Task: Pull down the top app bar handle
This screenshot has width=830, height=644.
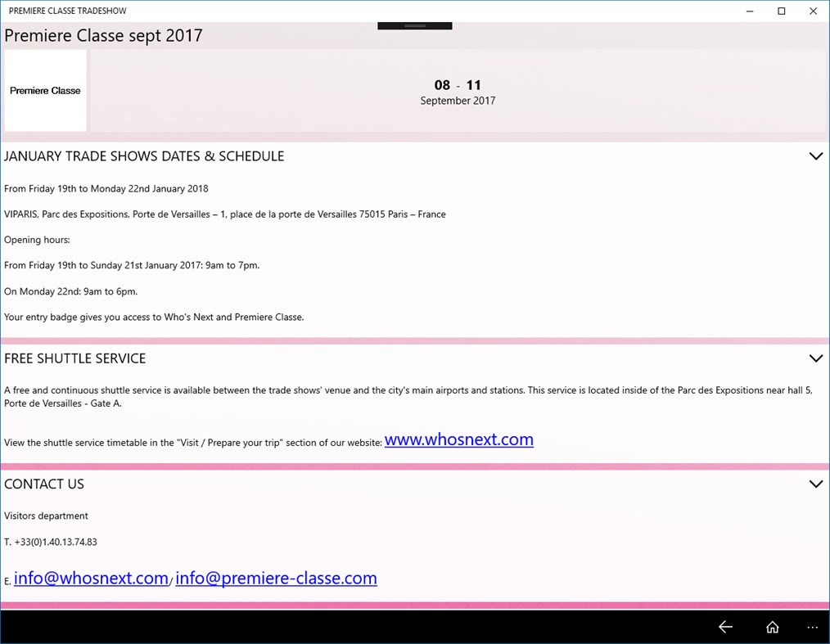Action: [414, 25]
